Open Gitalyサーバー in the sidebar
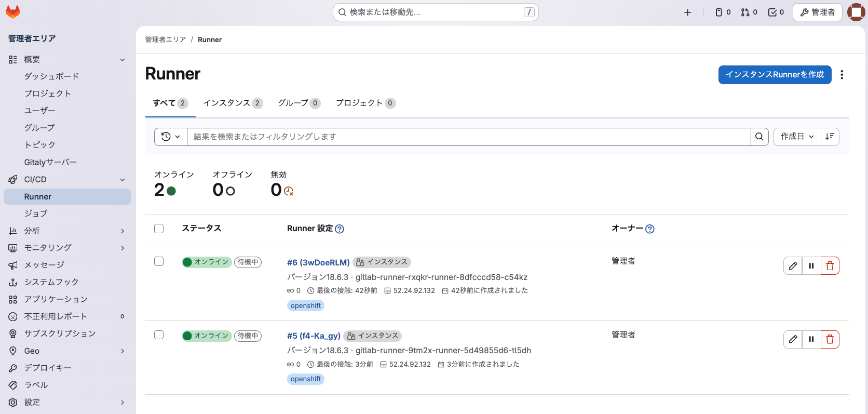 pyautogui.click(x=67, y=162)
